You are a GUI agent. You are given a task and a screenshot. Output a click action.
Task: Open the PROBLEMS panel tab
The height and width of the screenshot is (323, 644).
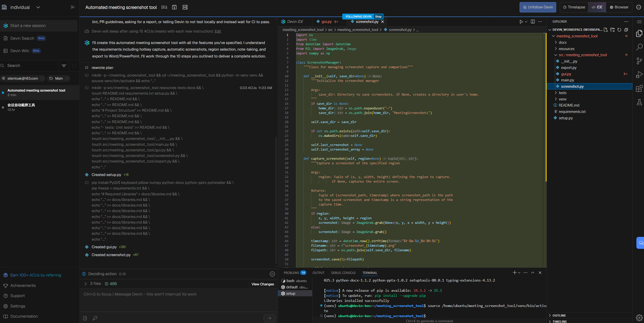pos(291,273)
